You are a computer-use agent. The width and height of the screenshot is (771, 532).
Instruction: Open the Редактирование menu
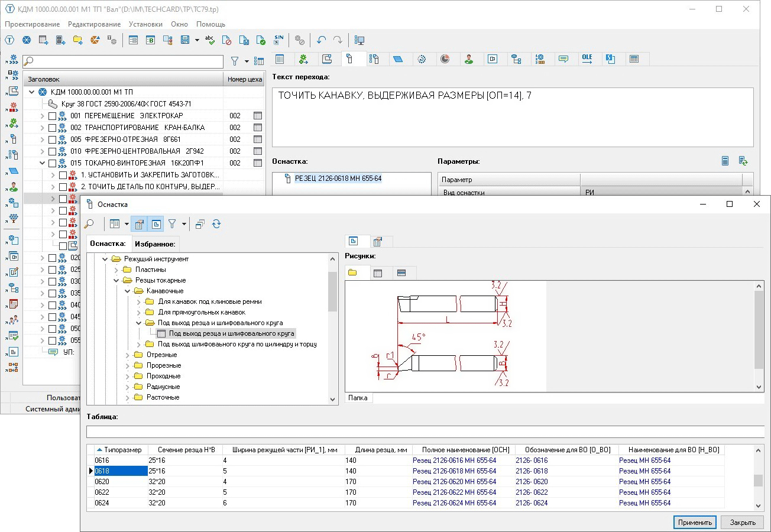[94, 24]
